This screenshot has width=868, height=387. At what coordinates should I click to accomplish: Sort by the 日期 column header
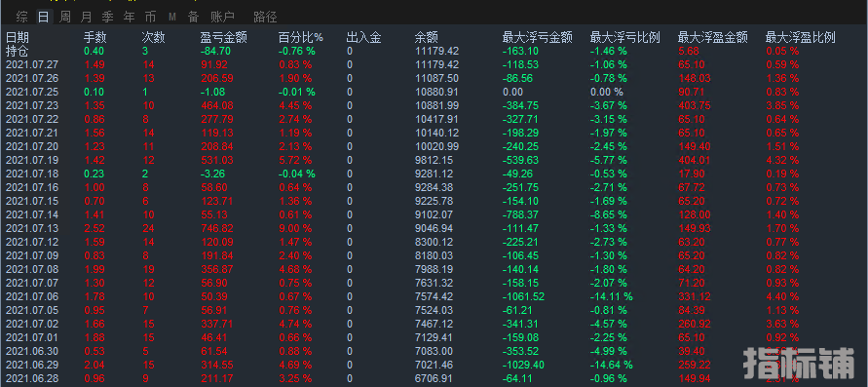(x=18, y=38)
